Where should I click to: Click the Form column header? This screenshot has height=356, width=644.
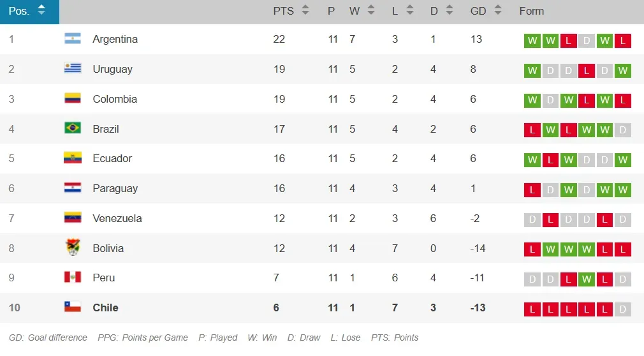pyautogui.click(x=531, y=11)
